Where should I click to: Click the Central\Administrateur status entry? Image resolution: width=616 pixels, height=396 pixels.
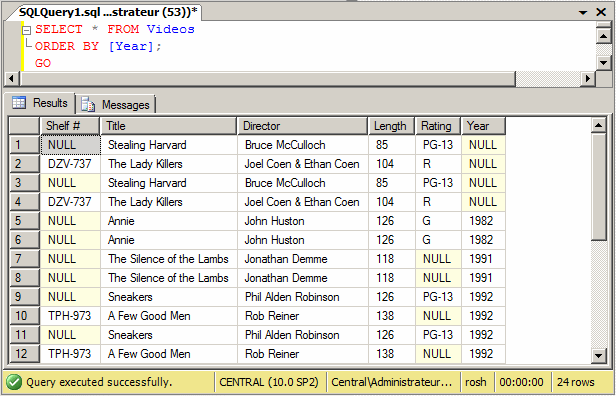click(x=392, y=382)
